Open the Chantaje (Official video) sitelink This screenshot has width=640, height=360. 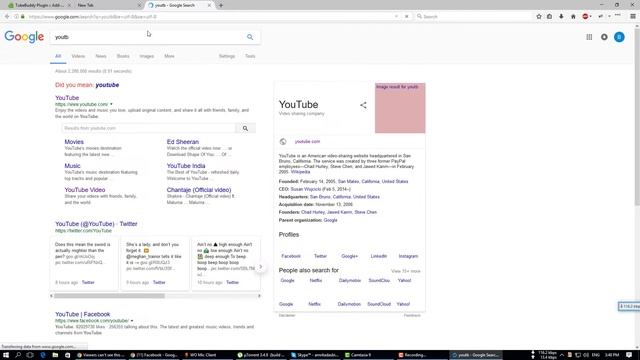(x=199, y=190)
